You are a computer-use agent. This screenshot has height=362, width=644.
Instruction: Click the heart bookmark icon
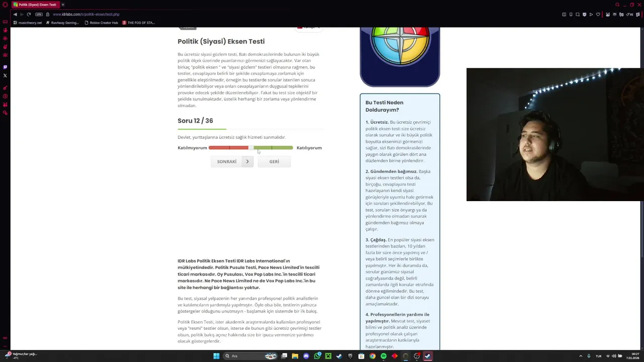click(x=598, y=15)
